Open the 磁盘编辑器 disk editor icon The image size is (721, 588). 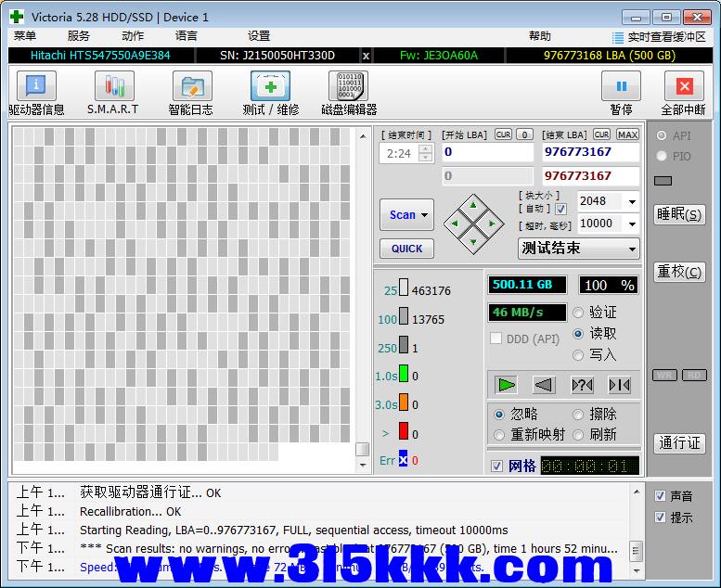[349, 86]
